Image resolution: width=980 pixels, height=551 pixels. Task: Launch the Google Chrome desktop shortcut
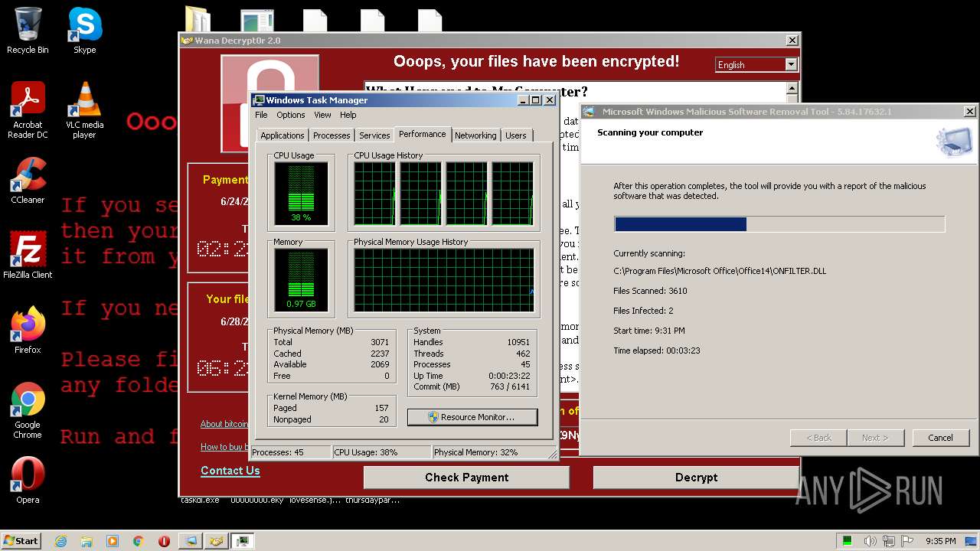coord(28,410)
